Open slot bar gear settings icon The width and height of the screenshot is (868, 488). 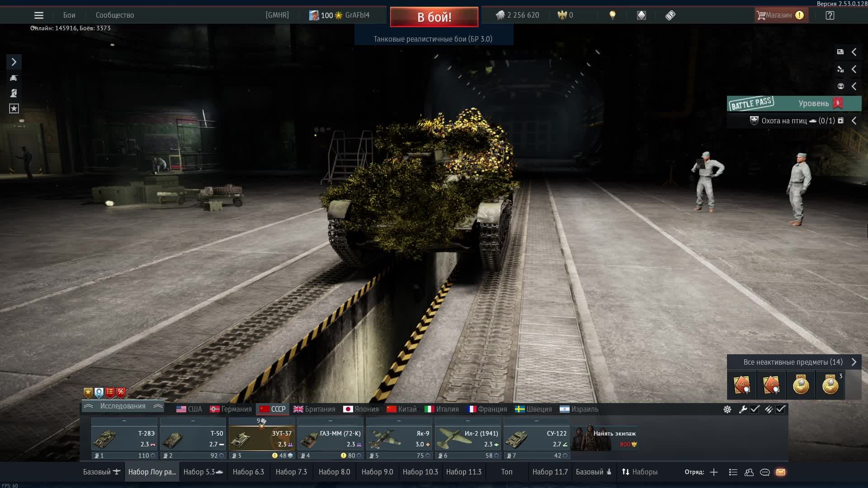[x=727, y=409]
